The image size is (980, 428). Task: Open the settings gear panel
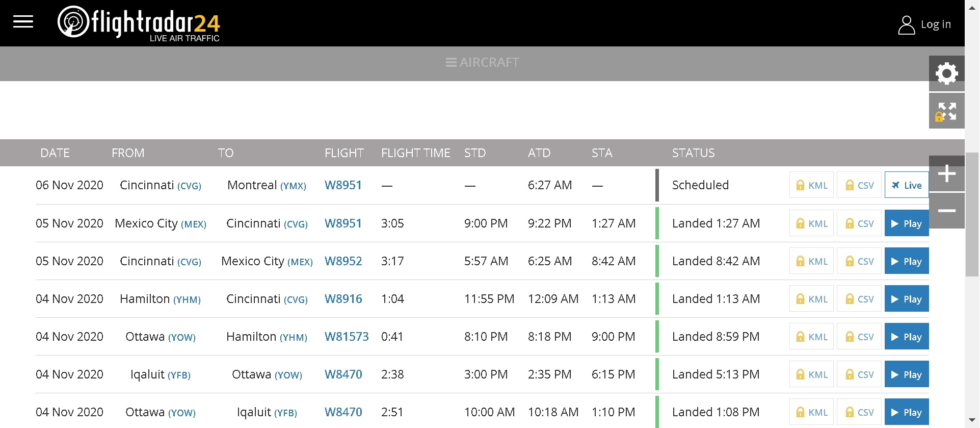(946, 73)
